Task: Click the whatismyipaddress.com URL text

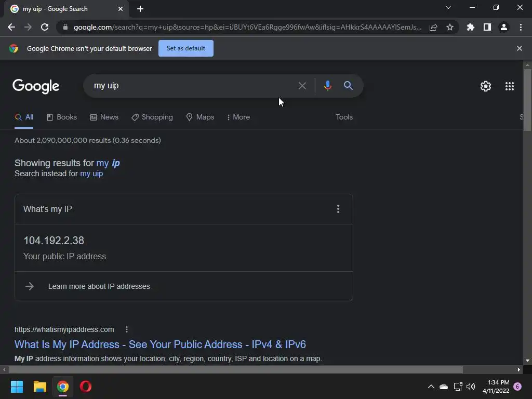Action: click(64, 329)
